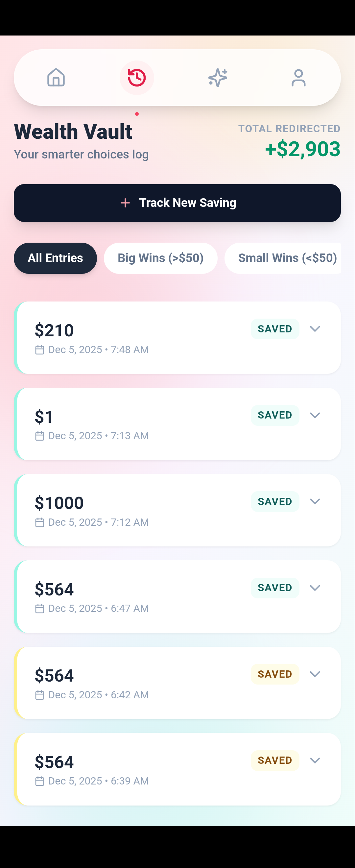
Task: Select the History icon in the navigation bar
Action: pos(137,78)
